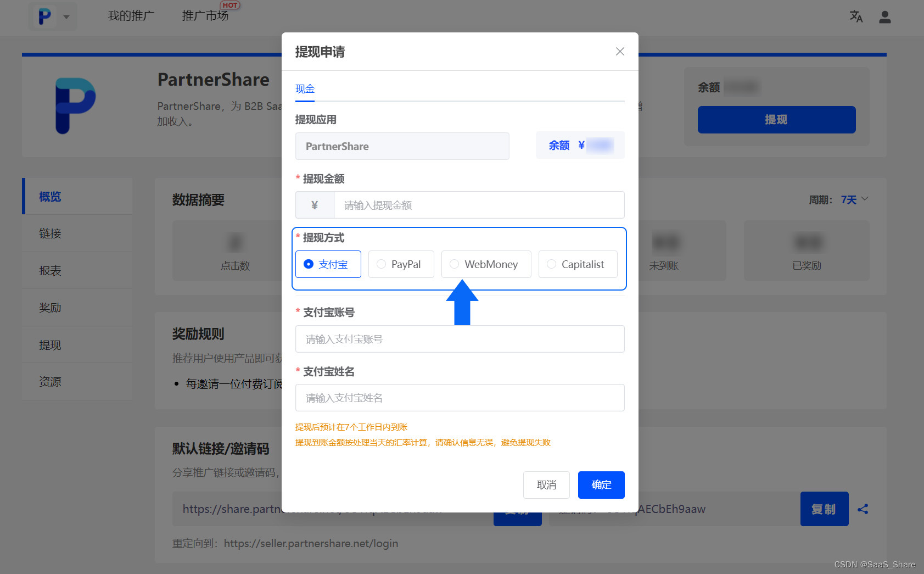Open the seller.partnershare.net/login redirect link

(311, 543)
